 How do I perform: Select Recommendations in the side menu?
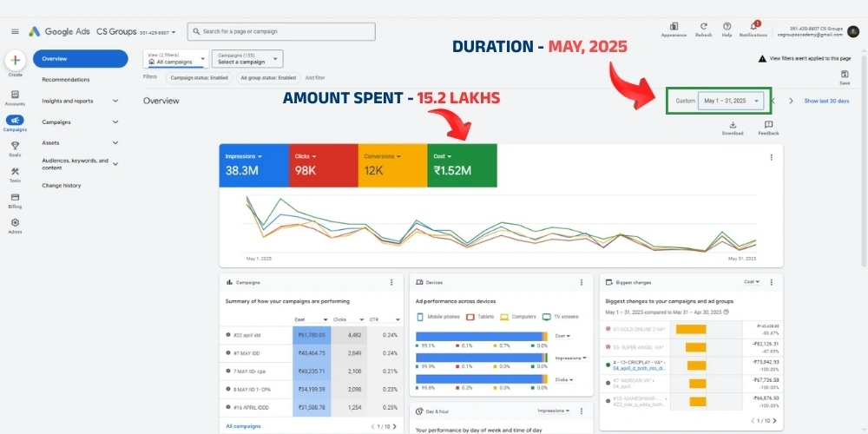(x=66, y=80)
